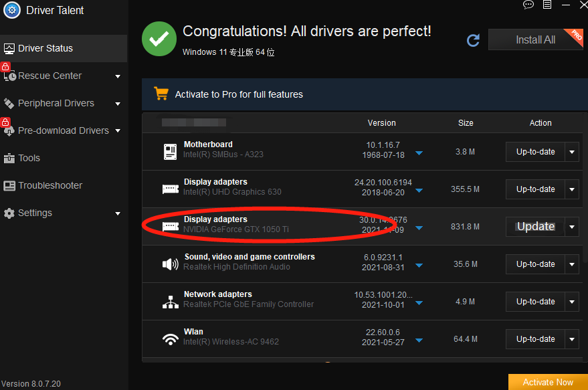This screenshot has width=588, height=390.
Task: Open action dropdown for Realtek Audio row
Action: 572,264
